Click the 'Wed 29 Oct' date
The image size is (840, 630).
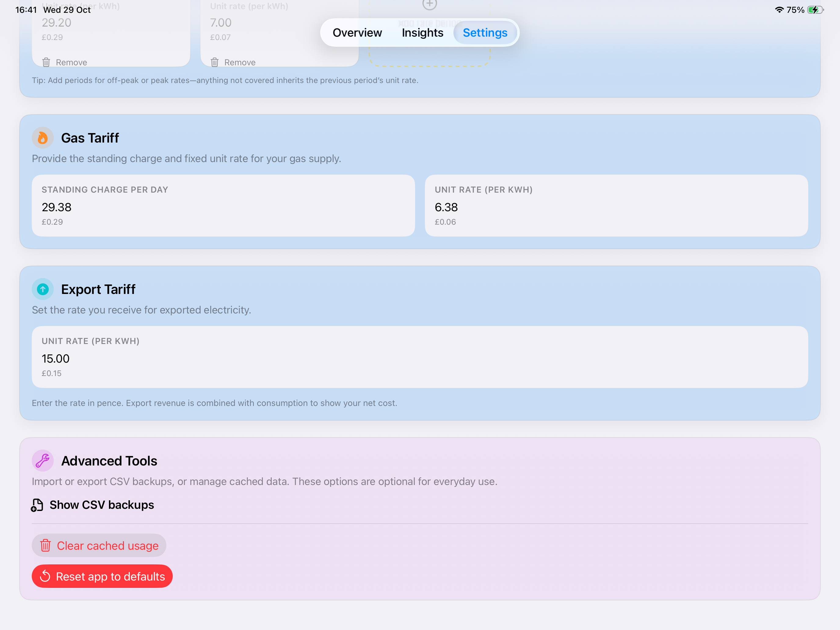coord(67,10)
